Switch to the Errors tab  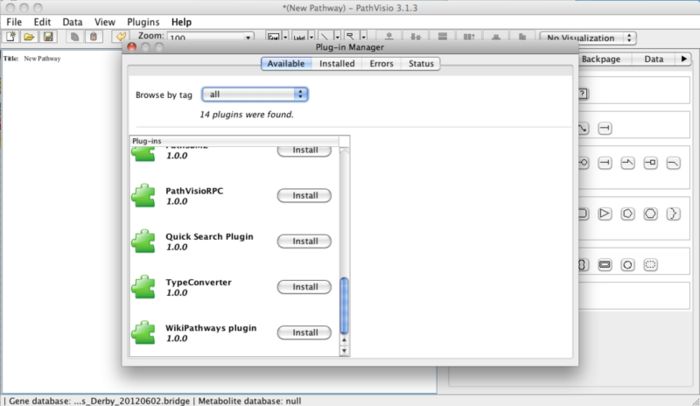click(381, 63)
